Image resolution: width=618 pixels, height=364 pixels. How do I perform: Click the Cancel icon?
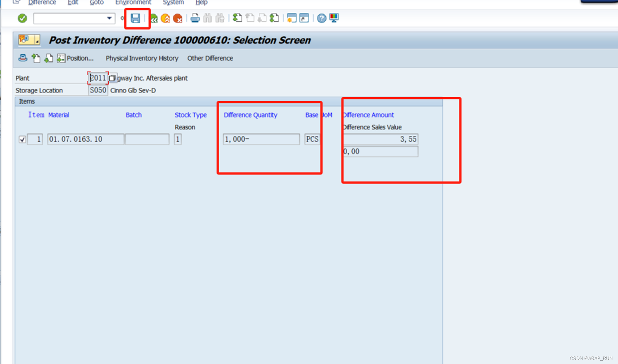point(178,18)
